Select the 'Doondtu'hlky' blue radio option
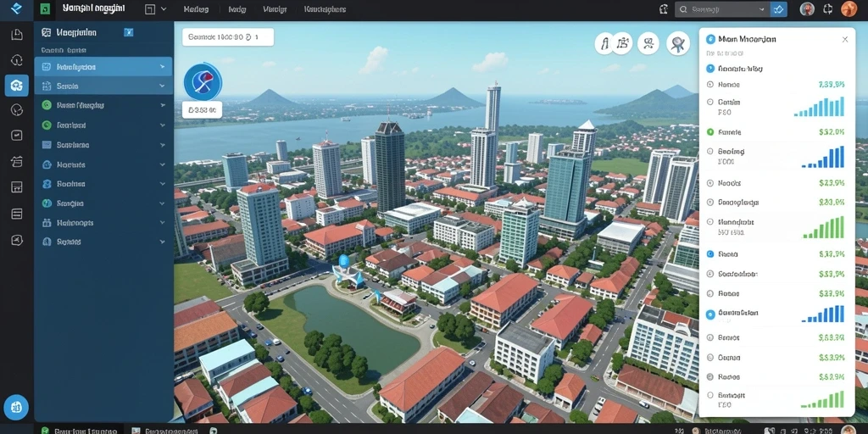Image resolution: width=868 pixels, height=434 pixels. click(x=711, y=69)
